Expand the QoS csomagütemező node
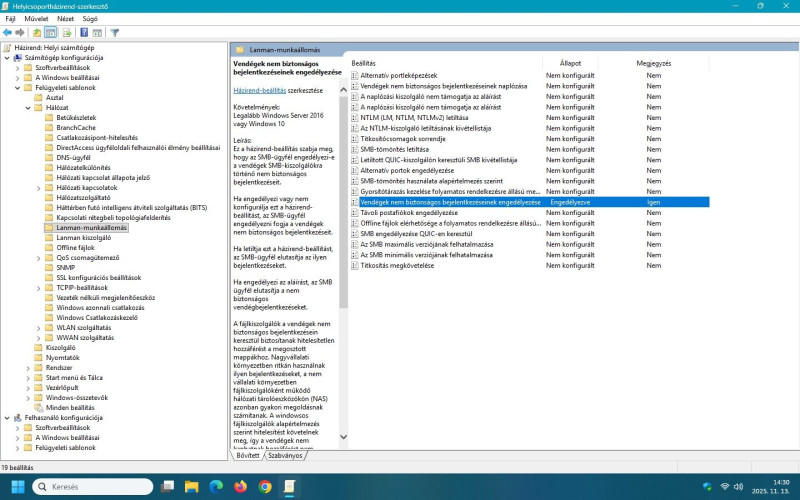 click(39, 258)
